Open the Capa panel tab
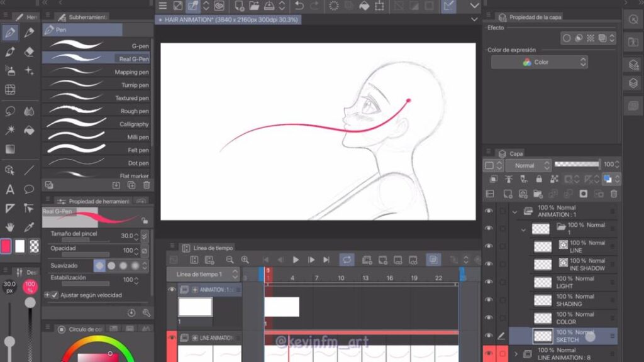 tap(511, 153)
